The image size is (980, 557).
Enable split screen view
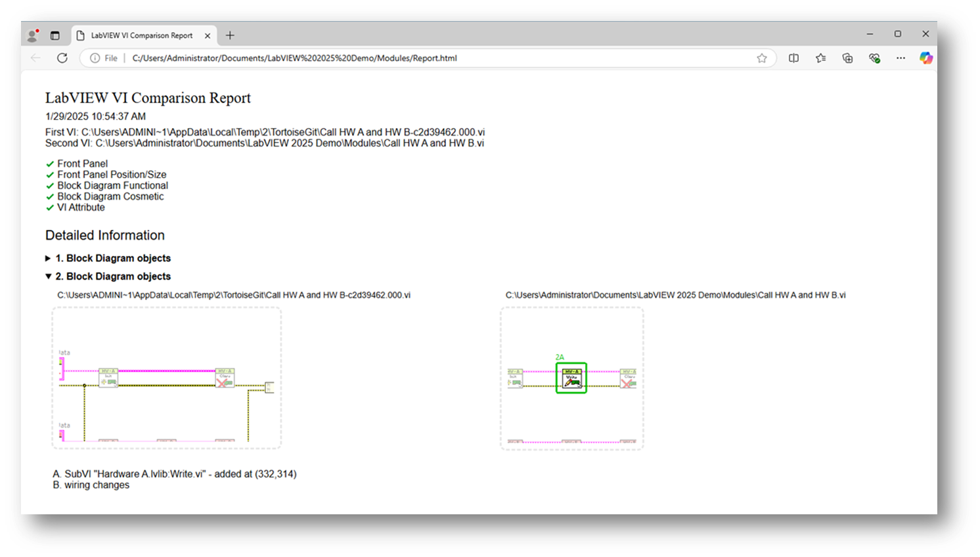(x=793, y=58)
